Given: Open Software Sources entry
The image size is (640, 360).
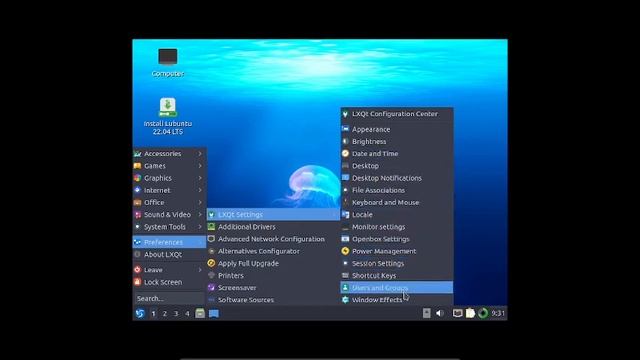Looking at the screenshot, I should pos(273,300).
